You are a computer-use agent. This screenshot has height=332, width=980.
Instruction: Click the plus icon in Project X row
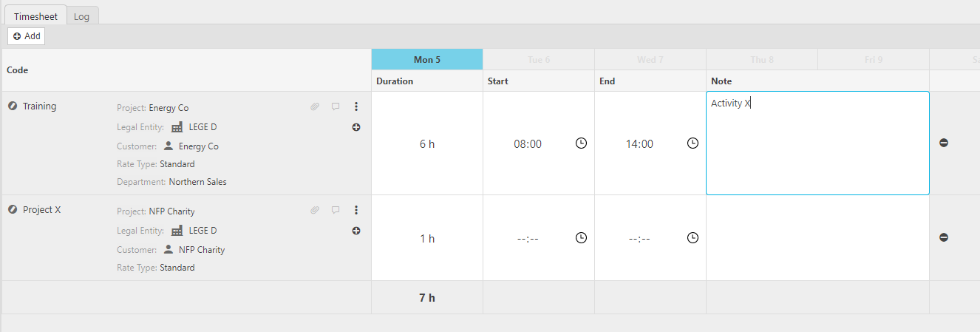(356, 231)
